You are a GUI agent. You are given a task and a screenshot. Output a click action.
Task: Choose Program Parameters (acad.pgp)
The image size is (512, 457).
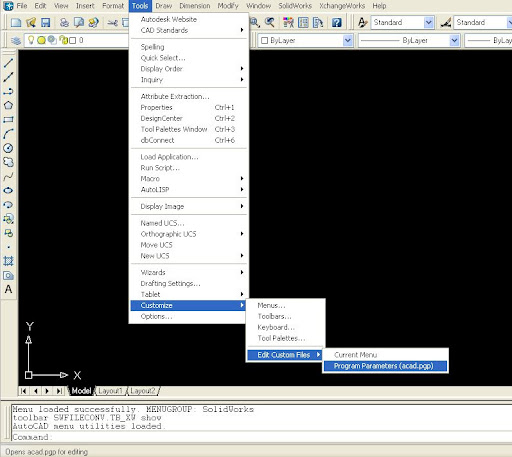click(385, 366)
